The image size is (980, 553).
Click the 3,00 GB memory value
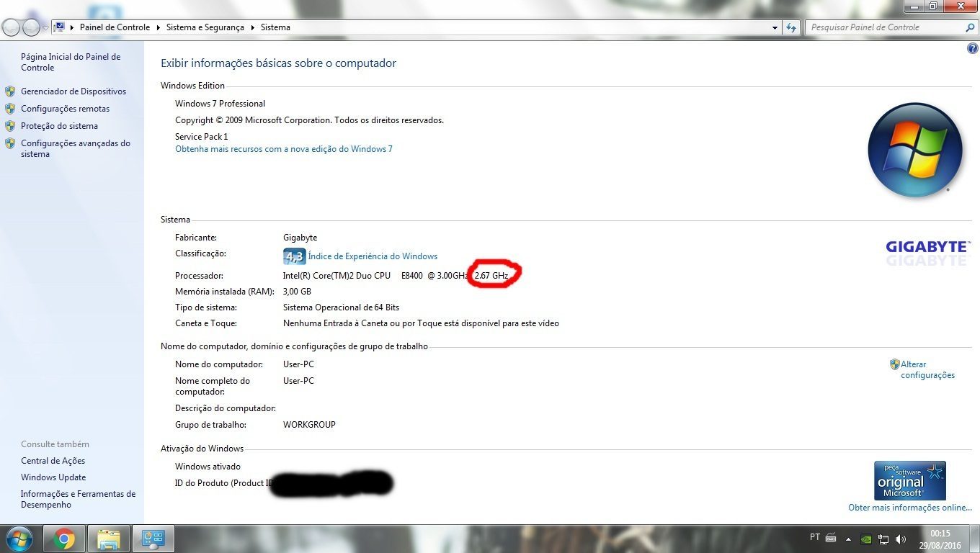pos(297,292)
